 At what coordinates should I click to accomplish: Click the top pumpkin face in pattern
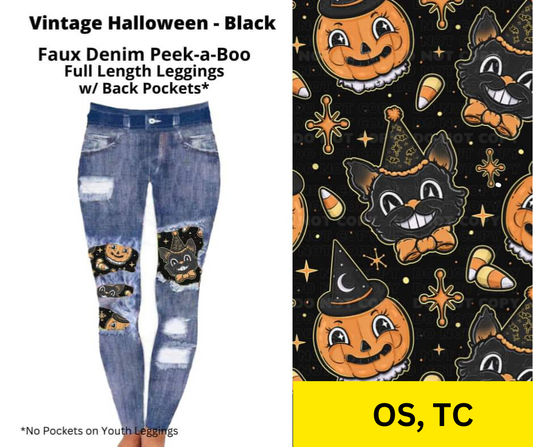point(364,44)
